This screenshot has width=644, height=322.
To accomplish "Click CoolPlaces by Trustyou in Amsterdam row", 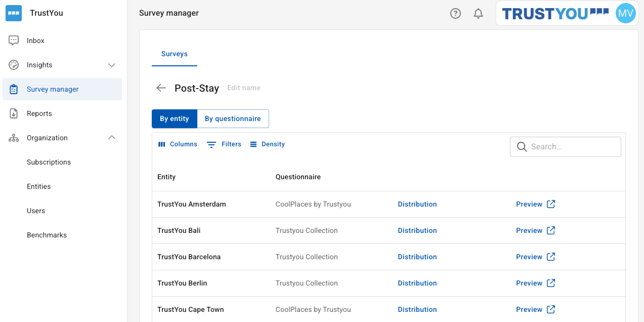I will 313,204.
